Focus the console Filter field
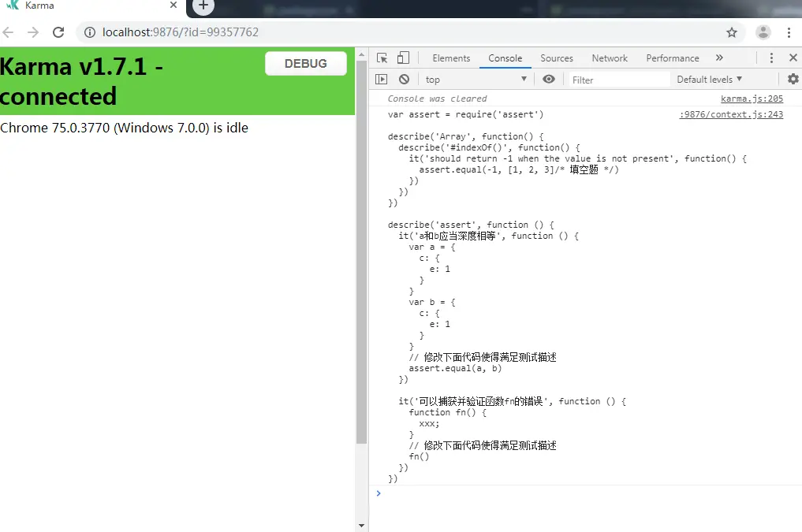The width and height of the screenshot is (802, 532). coord(619,80)
